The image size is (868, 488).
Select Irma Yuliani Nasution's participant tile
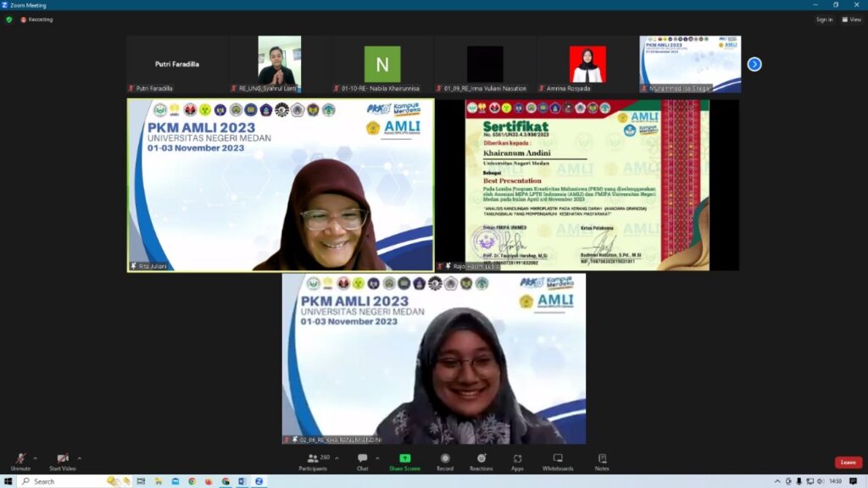pos(485,64)
